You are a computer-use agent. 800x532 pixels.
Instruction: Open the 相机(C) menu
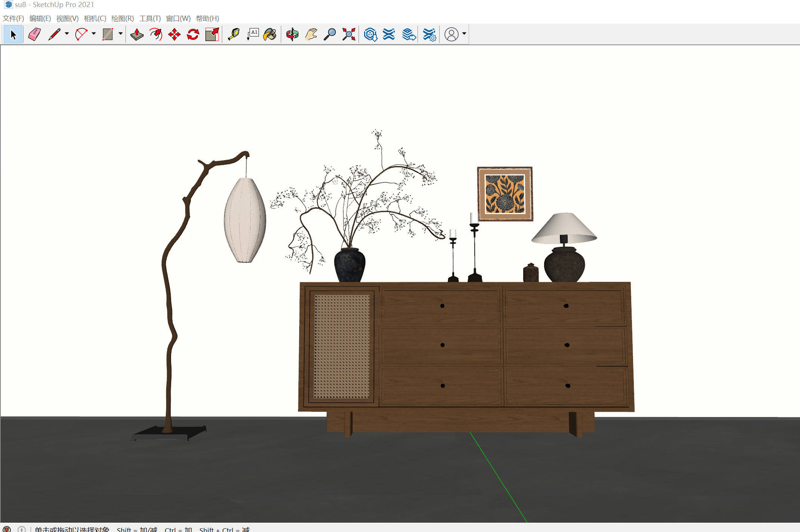coord(95,18)
